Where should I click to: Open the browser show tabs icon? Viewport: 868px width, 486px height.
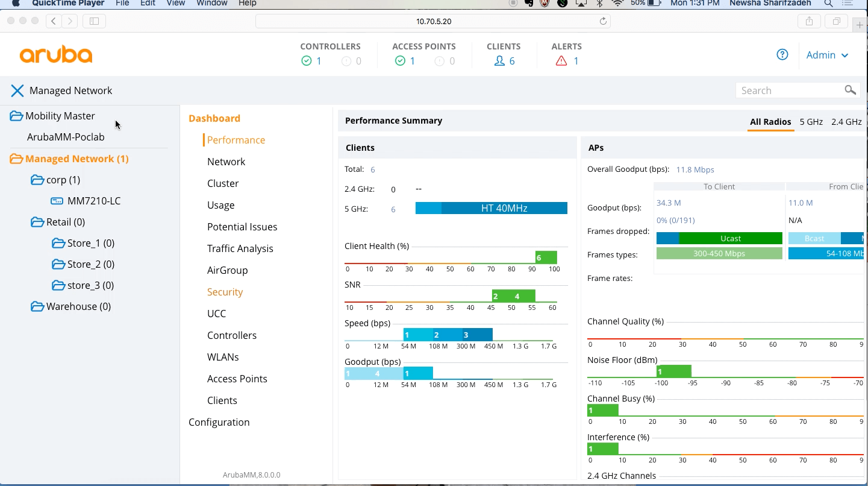point(837,21)
